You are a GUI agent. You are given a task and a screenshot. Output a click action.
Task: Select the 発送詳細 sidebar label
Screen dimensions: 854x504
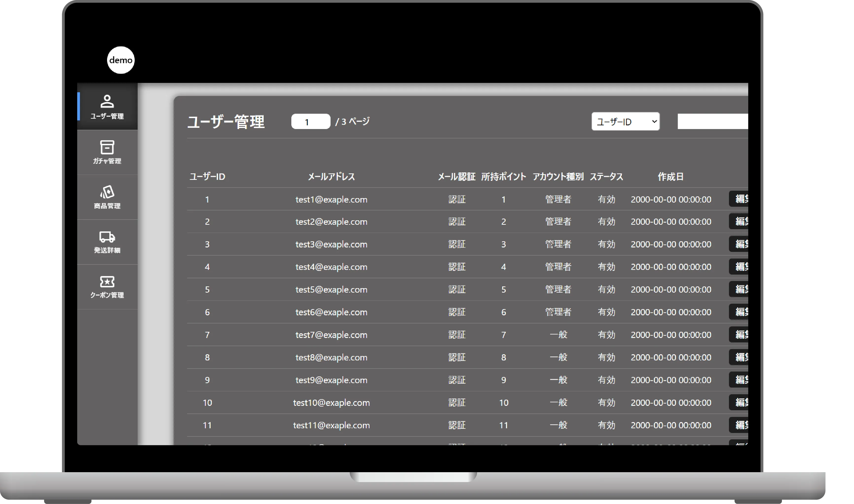click(x=107, y=250)
